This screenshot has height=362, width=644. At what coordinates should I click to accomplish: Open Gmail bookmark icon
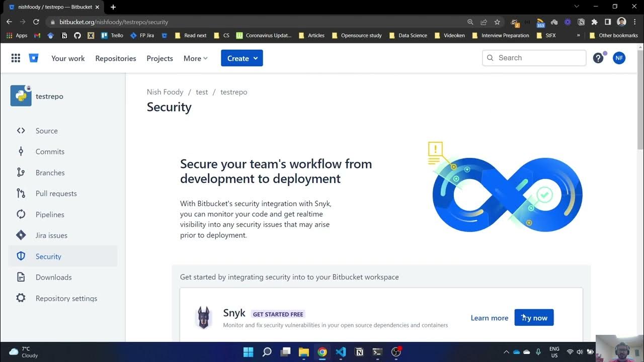point(37,36)
